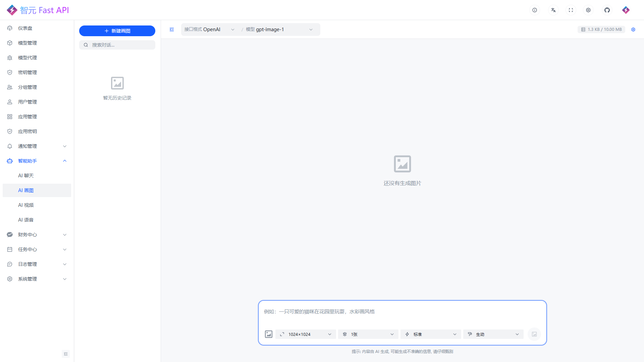644x362 pixels.
Task: Go to AI 视频 page
Action: click(x=26, y=205)
